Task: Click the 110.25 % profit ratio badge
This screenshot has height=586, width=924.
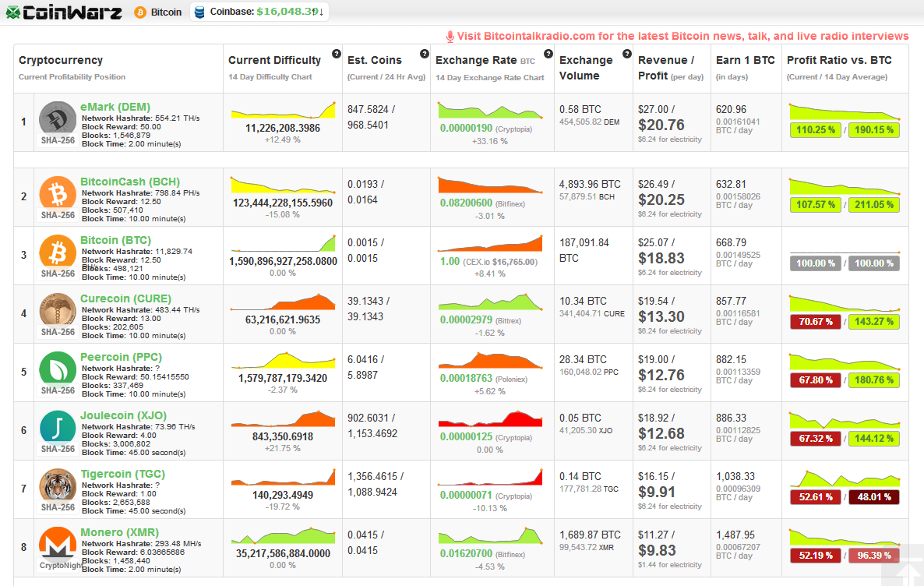Action: [816, 130]
